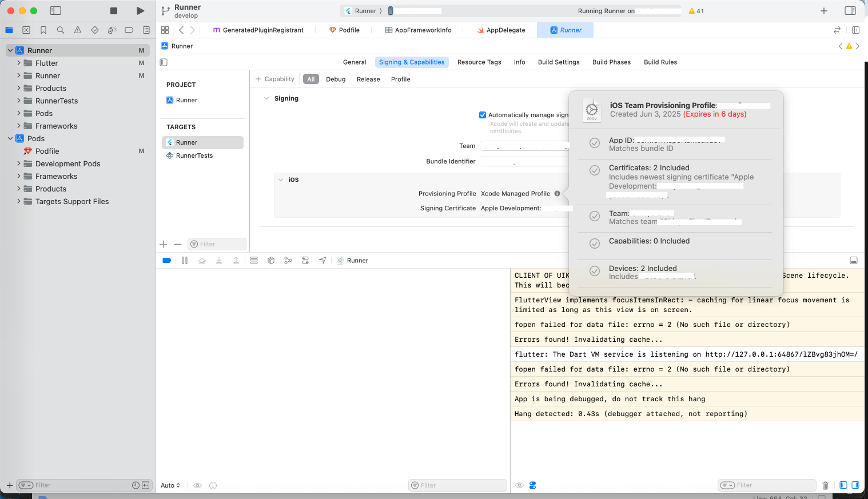Click the Bundle Identifier field
Viewport: 868px width, 499px height.
tap(524, 162)
